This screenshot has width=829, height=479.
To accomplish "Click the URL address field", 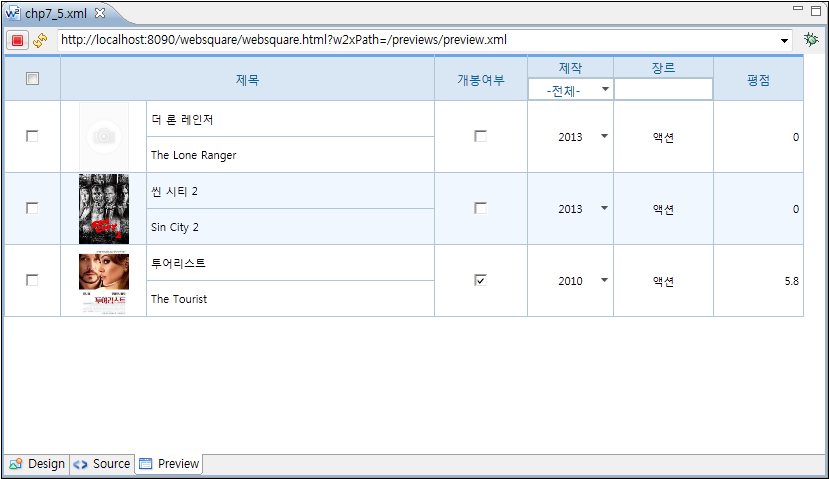I will (x=420, y=40).
